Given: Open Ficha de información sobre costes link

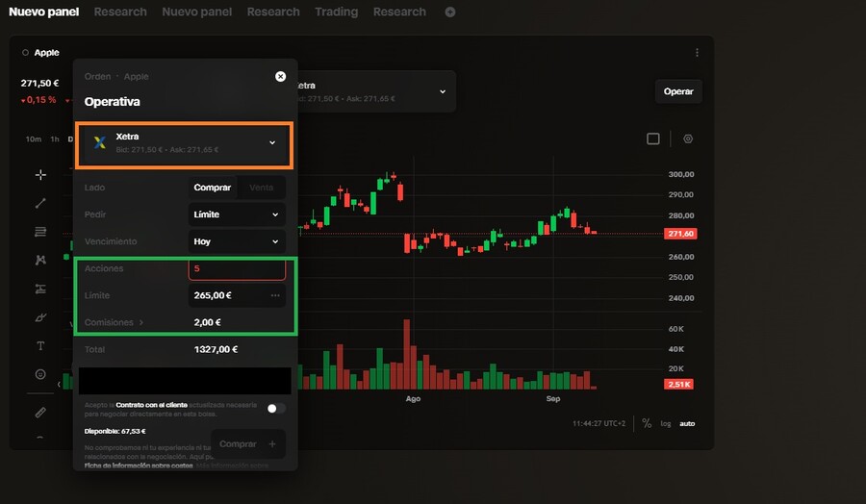Looking at the screenshot, I should 139,466.
